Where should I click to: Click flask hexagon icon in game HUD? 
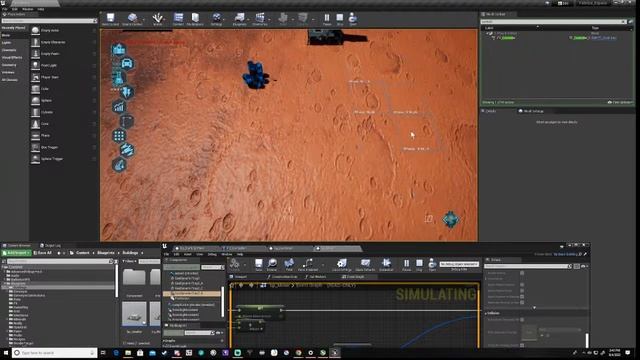coord(118,78)
